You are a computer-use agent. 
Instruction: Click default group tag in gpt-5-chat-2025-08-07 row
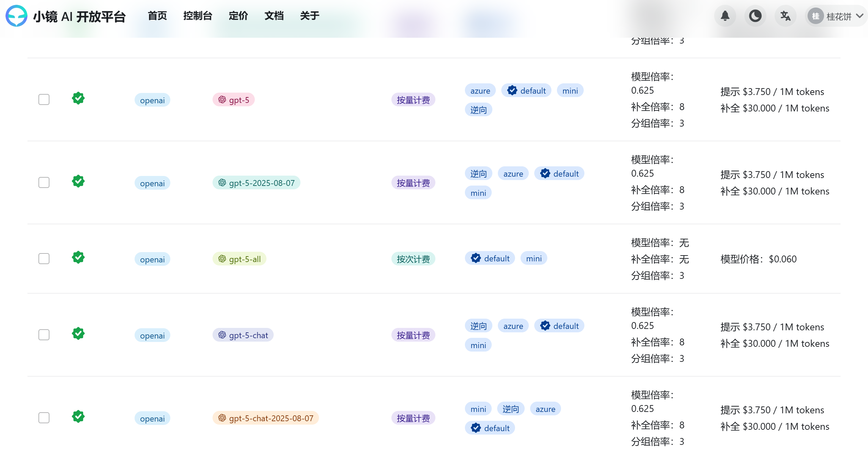(x=490, y=428)
